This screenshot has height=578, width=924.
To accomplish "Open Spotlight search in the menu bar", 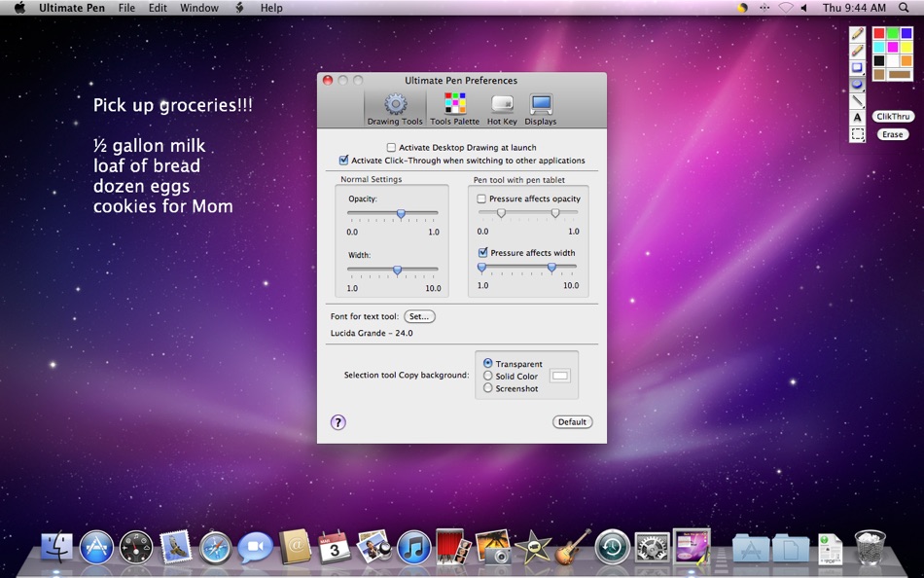I will point(904,8).
